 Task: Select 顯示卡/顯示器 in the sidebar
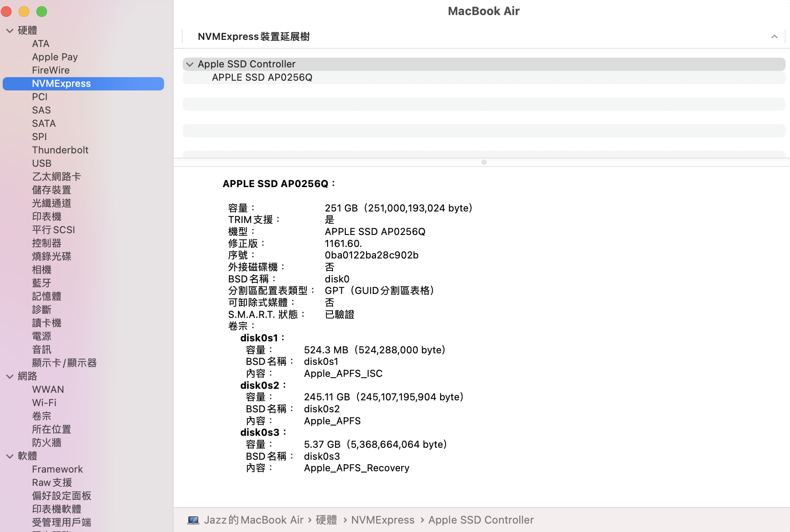[65, 363]
